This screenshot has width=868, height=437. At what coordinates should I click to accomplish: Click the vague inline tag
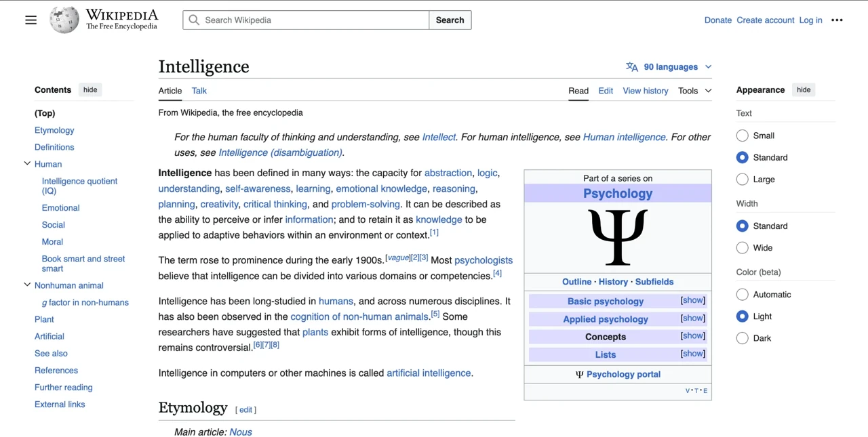(398, 257)
